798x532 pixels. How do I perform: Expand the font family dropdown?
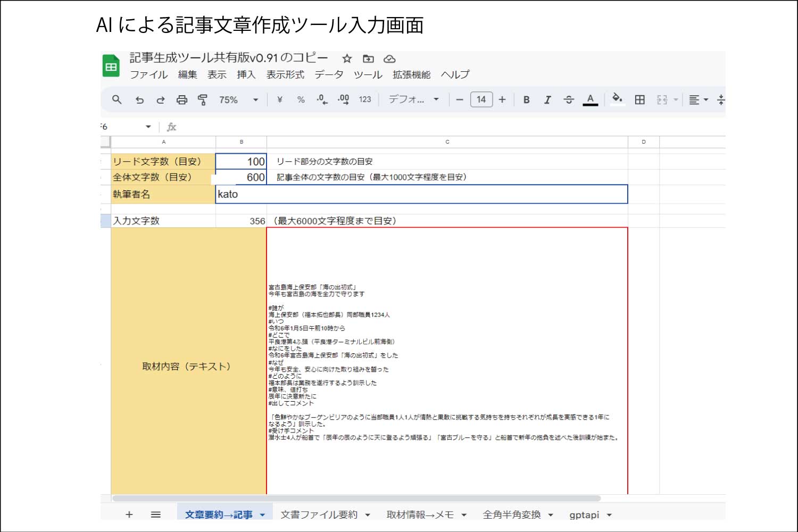pyautogui.click(x=413, y=99)
